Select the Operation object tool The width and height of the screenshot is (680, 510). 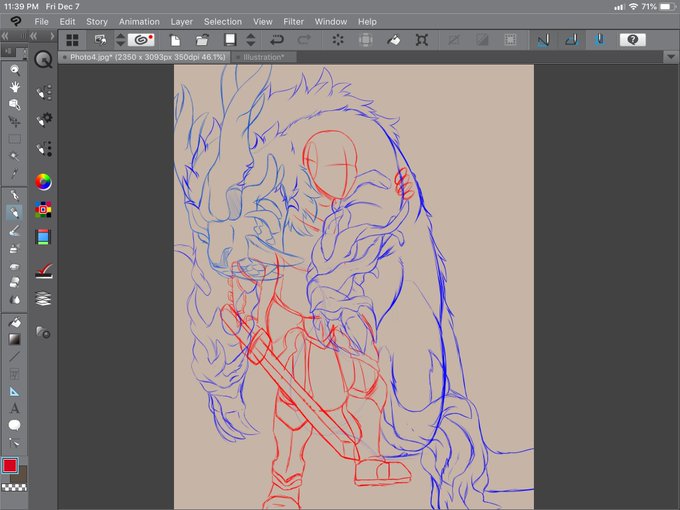tap(14, 104)
